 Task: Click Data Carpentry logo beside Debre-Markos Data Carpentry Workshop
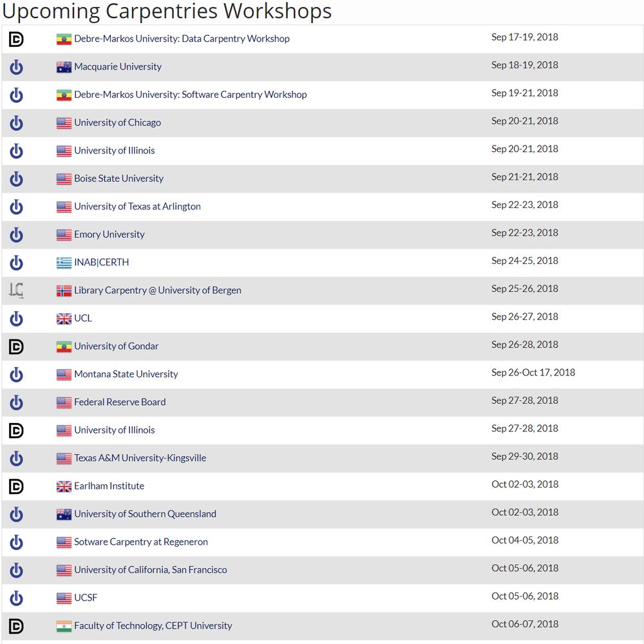[16, 39]
